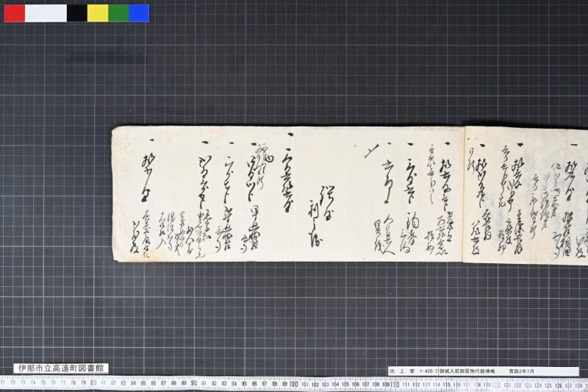Click the blue color patch
588x392 pixels.
pos(139,13)
